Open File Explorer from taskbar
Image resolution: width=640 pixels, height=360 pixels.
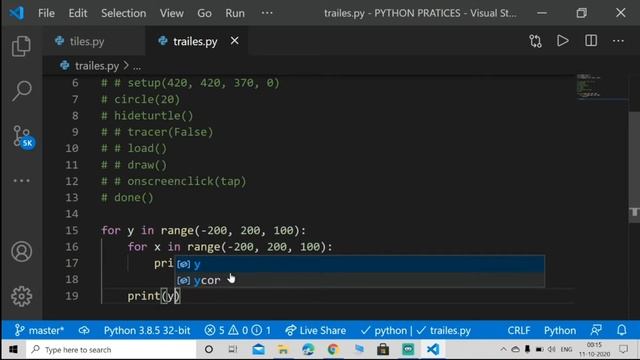click(283, 349)
